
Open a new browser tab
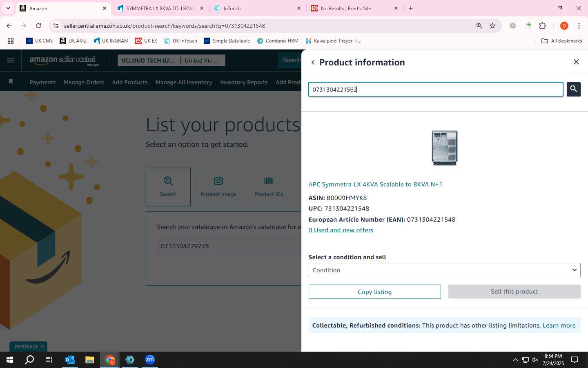411,8
